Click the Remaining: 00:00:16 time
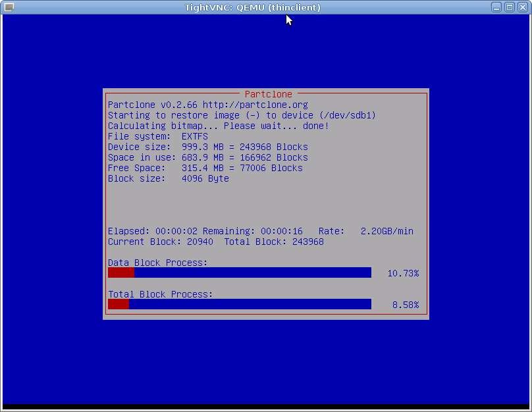Image resolution: width=532 pixels, height=412 pixels. tap(252, 231)
